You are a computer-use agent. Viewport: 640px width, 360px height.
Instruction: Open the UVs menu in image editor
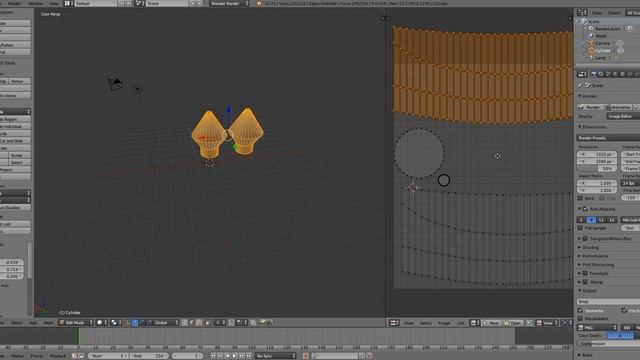tap(460, 323)
